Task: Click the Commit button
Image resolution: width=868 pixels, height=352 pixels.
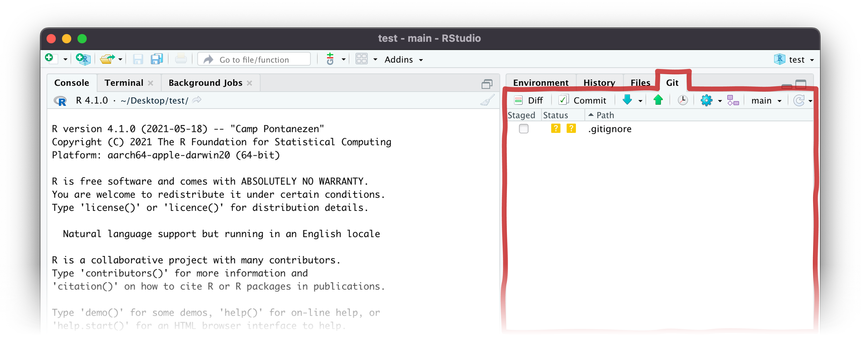Action: 582,100
